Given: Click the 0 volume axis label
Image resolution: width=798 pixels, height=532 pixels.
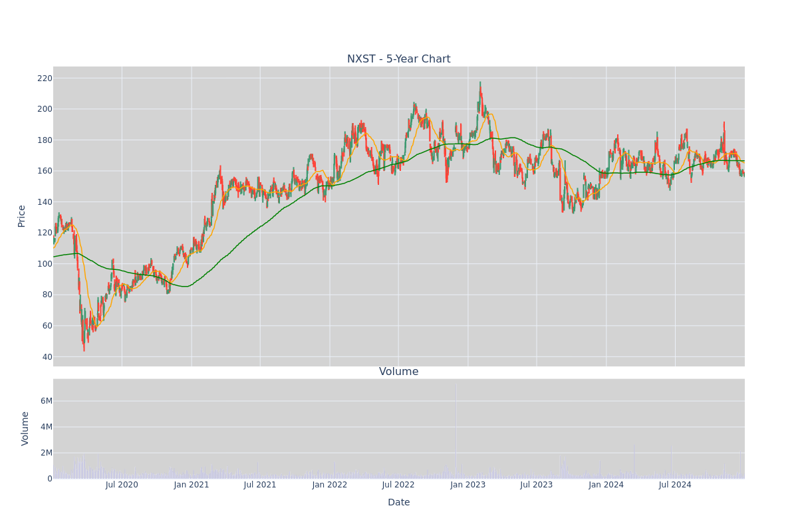Looking at the screenshot, I should 49,479.
